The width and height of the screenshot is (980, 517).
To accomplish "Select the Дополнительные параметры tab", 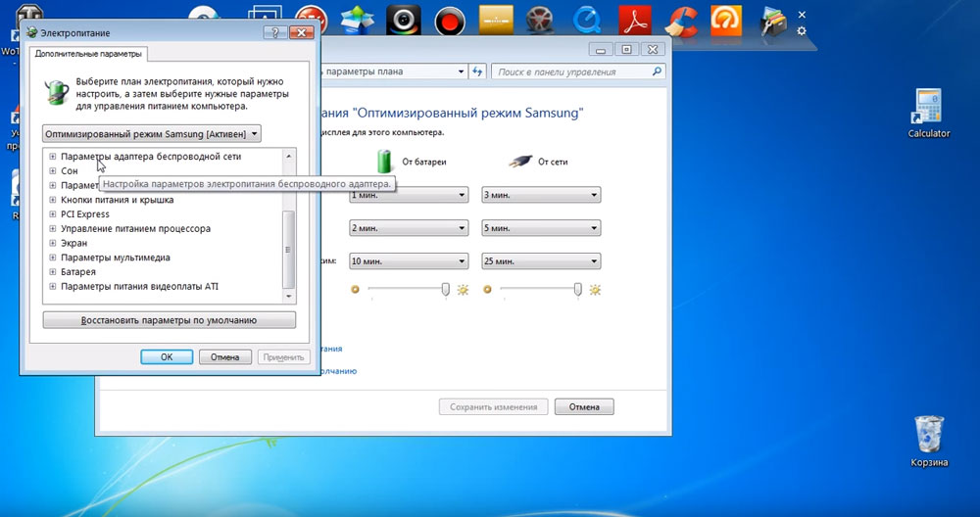I will pos(89,54).
